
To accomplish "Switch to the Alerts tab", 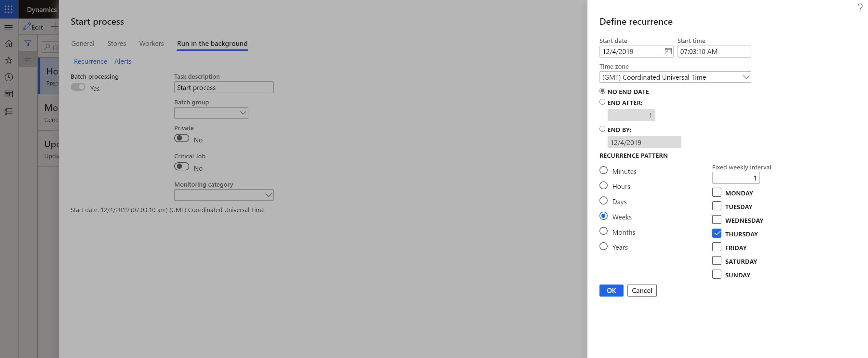I will click(122, 61).
